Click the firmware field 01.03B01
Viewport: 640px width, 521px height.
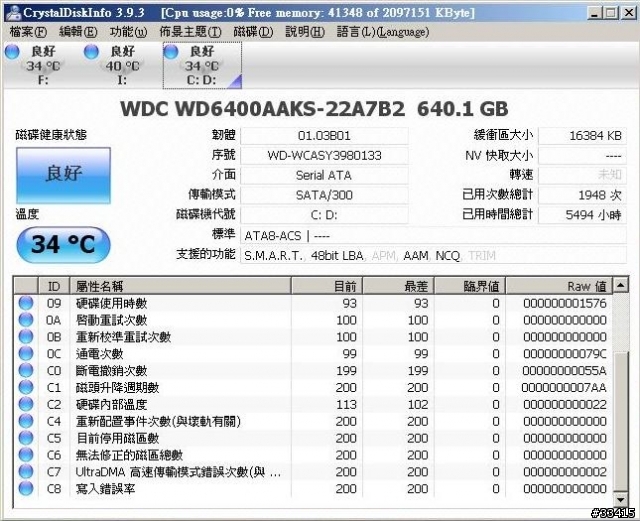click(x=324, y=136)
